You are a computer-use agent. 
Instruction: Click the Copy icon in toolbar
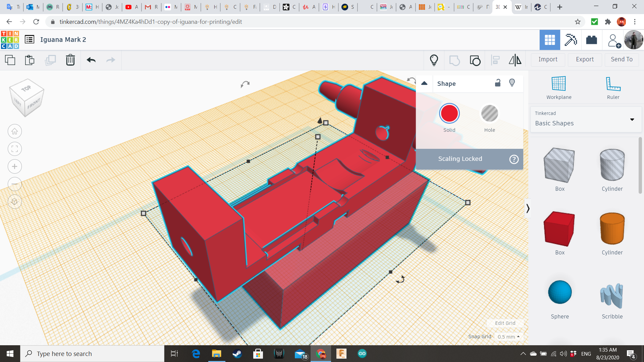click(x=10, y=60)
